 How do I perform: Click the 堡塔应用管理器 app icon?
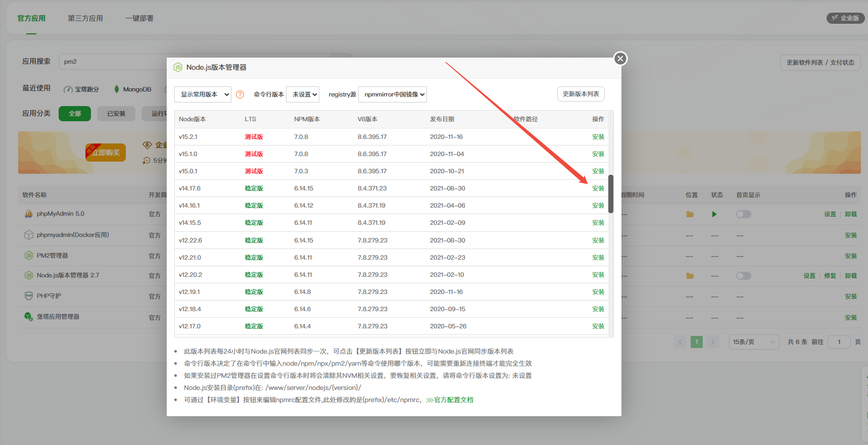[29, 317]
